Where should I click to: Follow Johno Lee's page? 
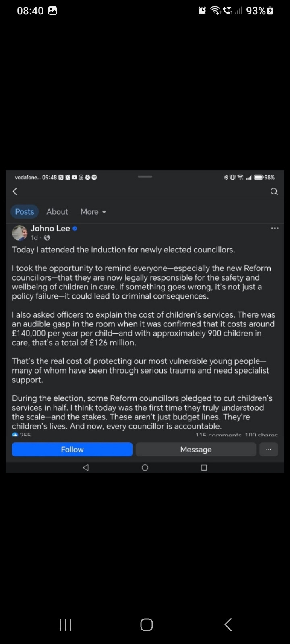pyautogui.click(x=72, y=449)
